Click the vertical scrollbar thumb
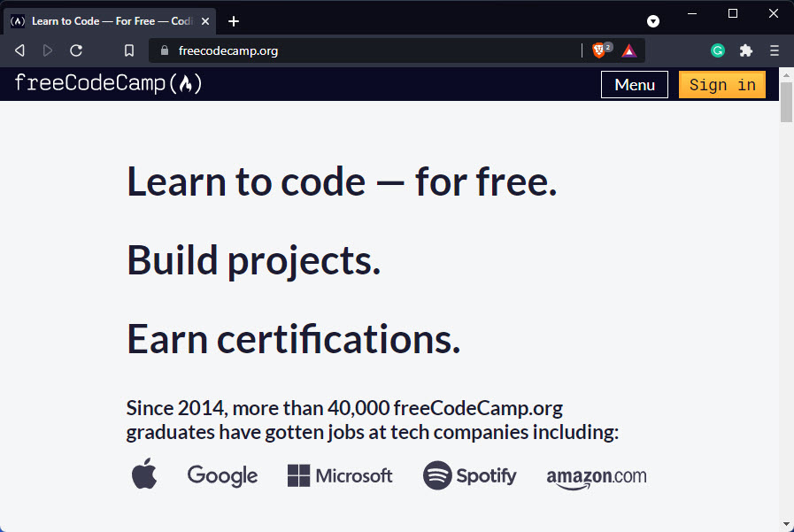794x532 pixels. (786, 102)
